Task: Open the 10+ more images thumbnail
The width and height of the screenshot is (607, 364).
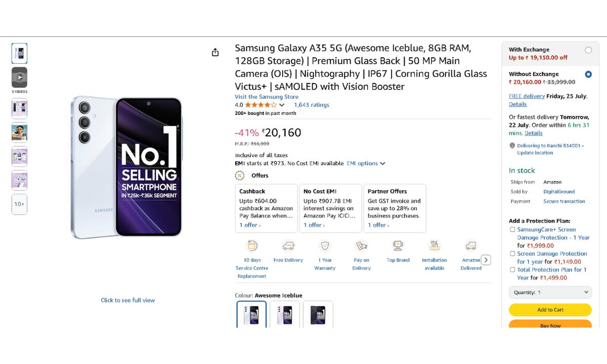Action: 19,204
